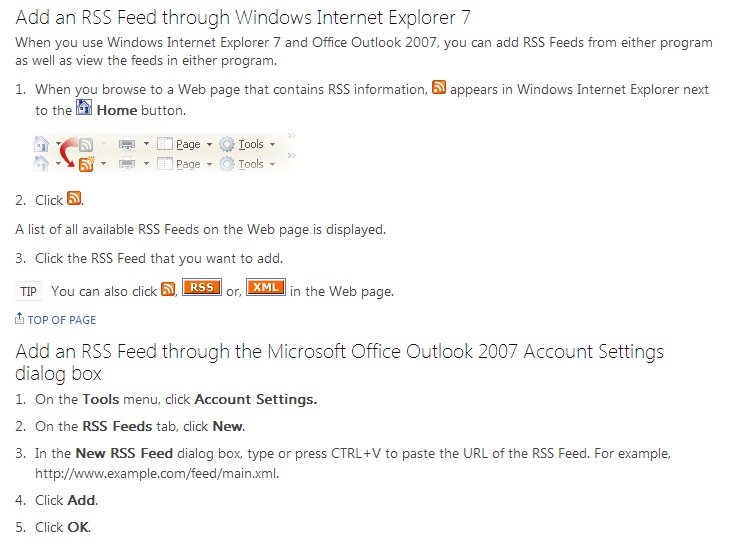Click the orange XML button in the tip
The height and width of the screenshot is (547, 739).
[x=265, y=290]
